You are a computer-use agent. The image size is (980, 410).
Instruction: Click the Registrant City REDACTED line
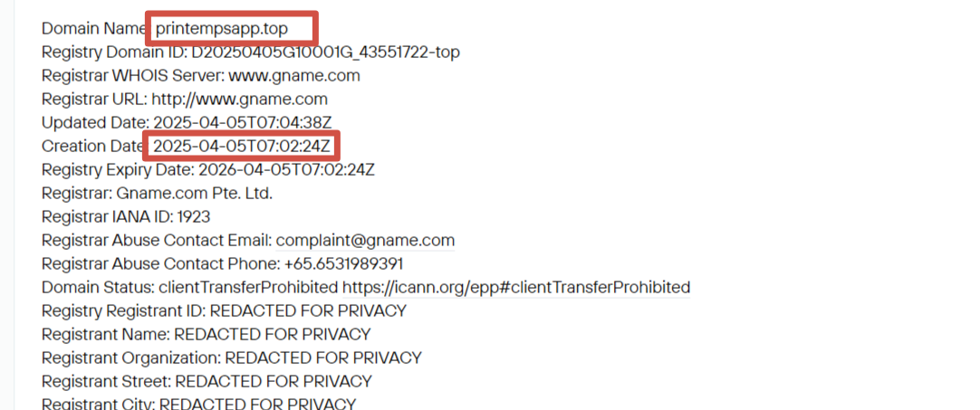(x=198, y=403)
